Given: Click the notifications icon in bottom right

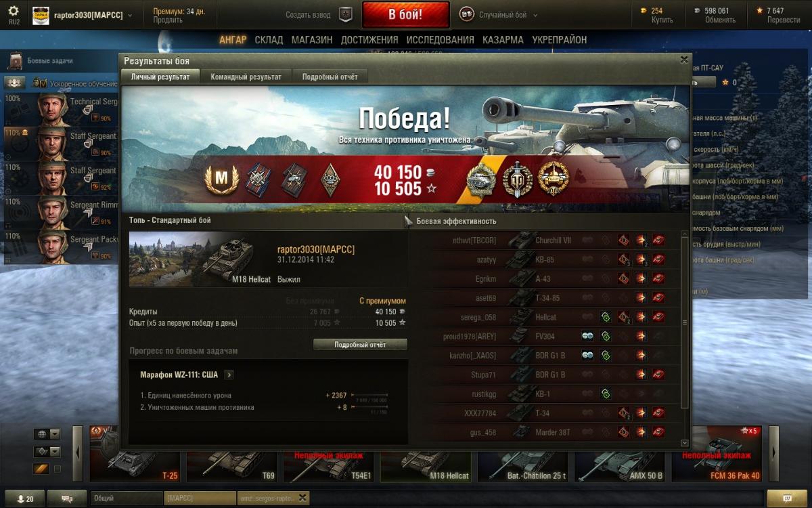Looking at the screenshot, I should 786,498.
